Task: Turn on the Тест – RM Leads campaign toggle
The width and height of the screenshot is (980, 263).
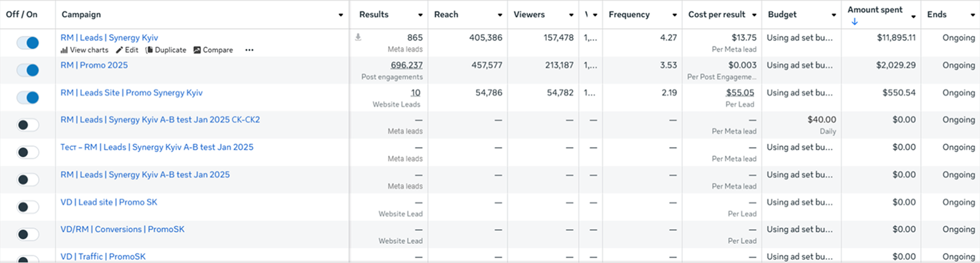Action: tap(27, 152)
